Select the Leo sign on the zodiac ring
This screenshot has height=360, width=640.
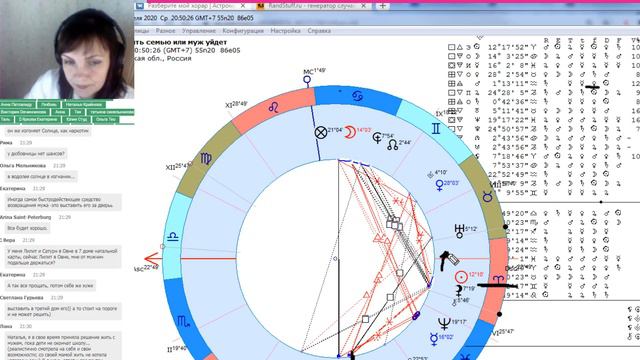pos(273,107)
